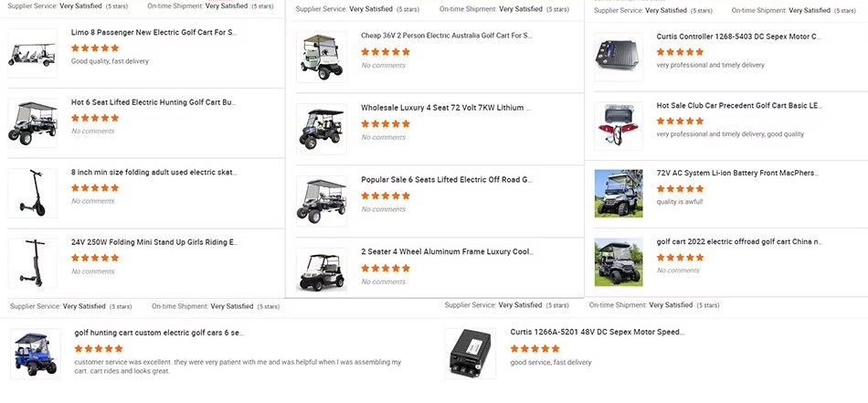Image resolution: width=868 pixels, height=403 pixels.
Task: Open the 72V AC System cart photo
Action: [619, 194]
